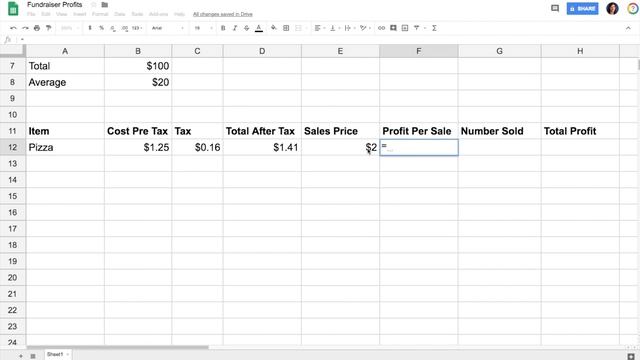Open the Data menu
Viewport: 640px width, 360px height.
[120, 14]
